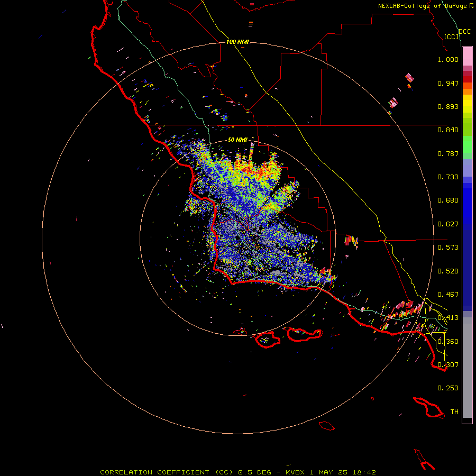Select the 0.787 scale value
The height and width of the screenshot is (476, 476).
tap(448, 153)
